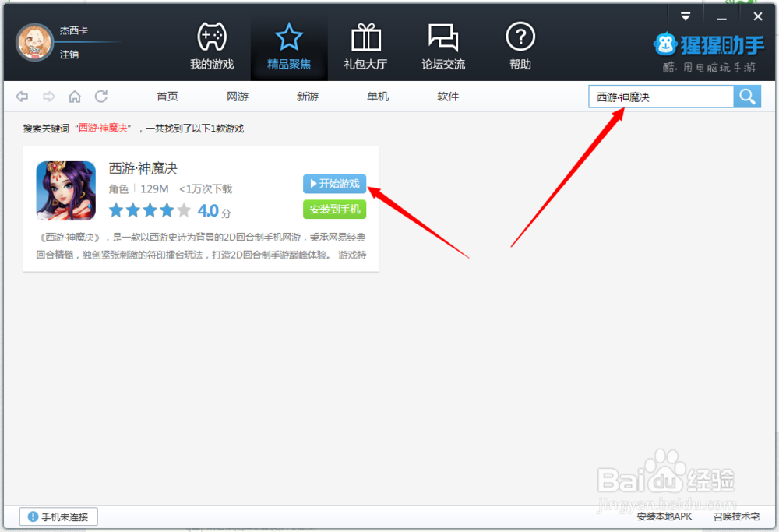This screenshot has height=532, width=779.
Task: Click 召唤技术宅 link
Action: point(736,516)
